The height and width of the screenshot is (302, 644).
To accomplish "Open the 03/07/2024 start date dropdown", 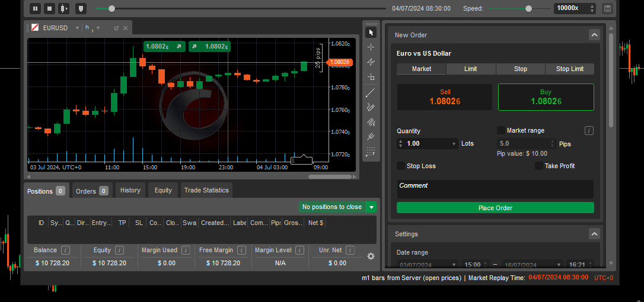I will pyautogui.click(x=454, y=265).
